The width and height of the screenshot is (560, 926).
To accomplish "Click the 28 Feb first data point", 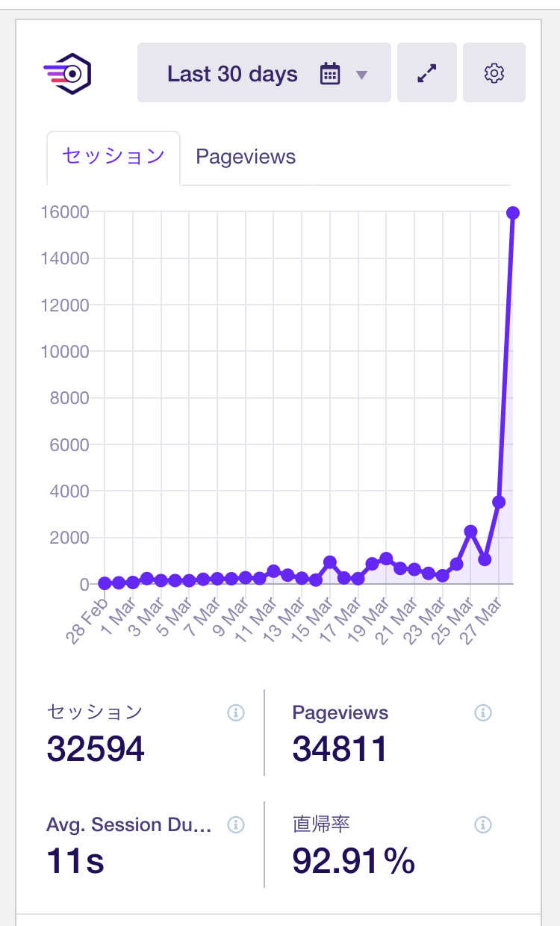I will click(105, 583).
